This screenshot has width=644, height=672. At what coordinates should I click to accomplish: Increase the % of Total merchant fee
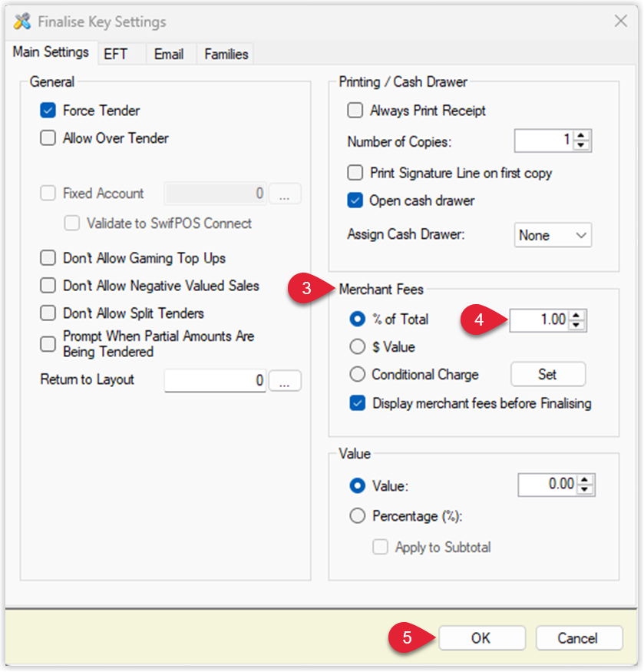[576, 315]
